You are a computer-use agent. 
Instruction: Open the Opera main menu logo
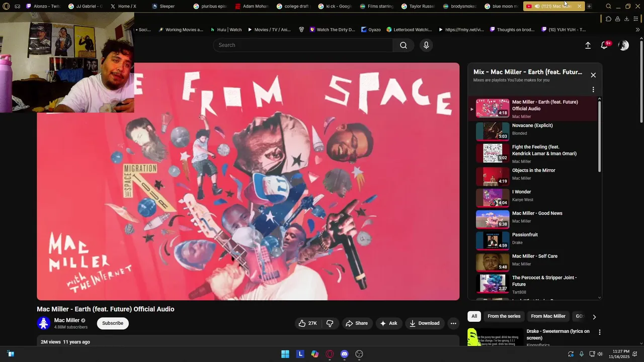tap(6, 6)
